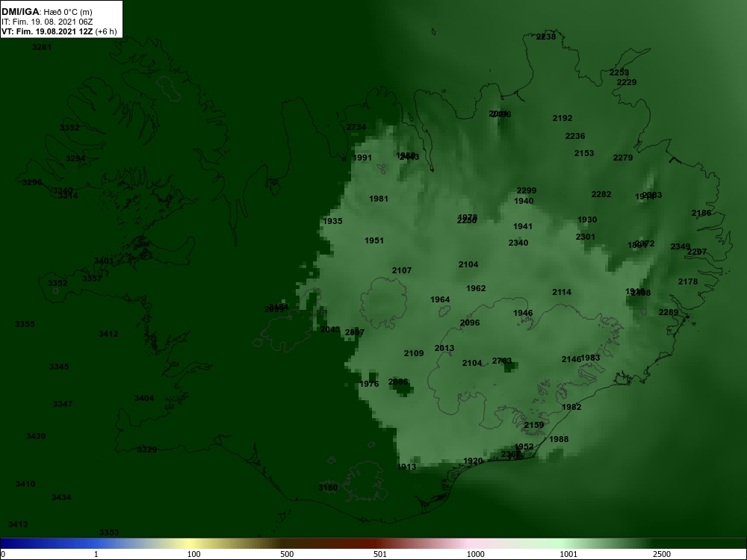Select the 3434 map value
The width and height of the screenshot is (747, 560).
coord(61,497)
